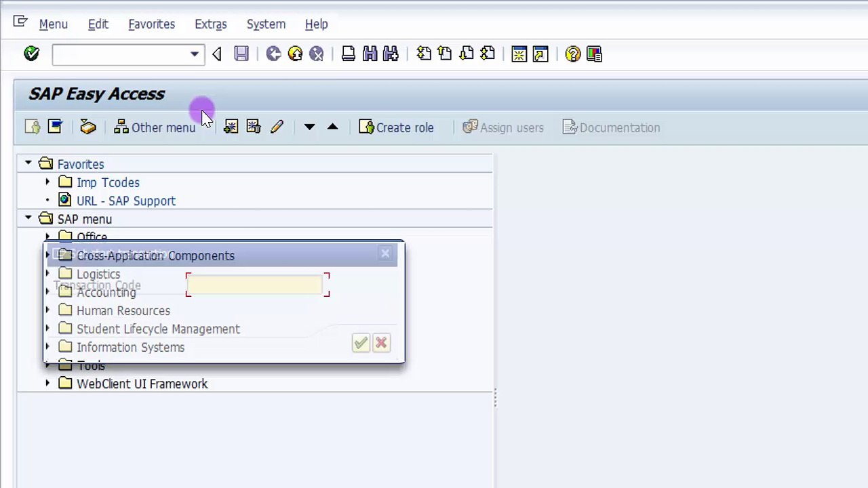
Task: Open the yellow Help question icon
Action: click(x=573, y=54)
